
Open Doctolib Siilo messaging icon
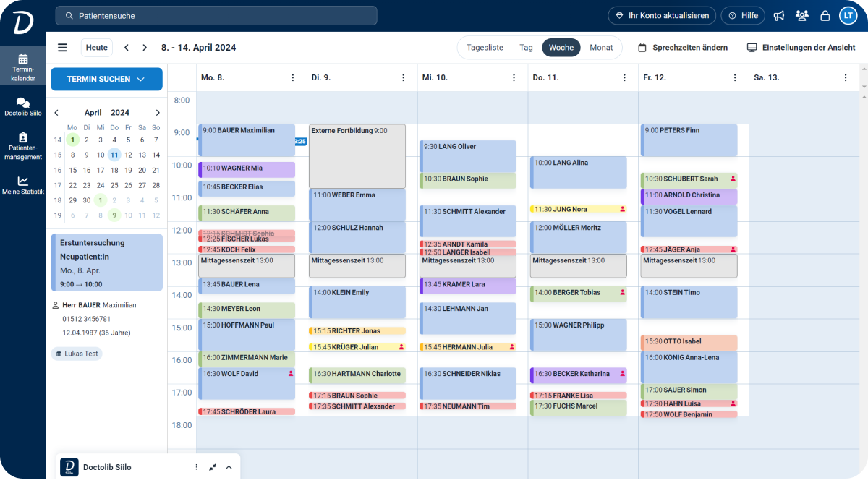click(24, 108)
